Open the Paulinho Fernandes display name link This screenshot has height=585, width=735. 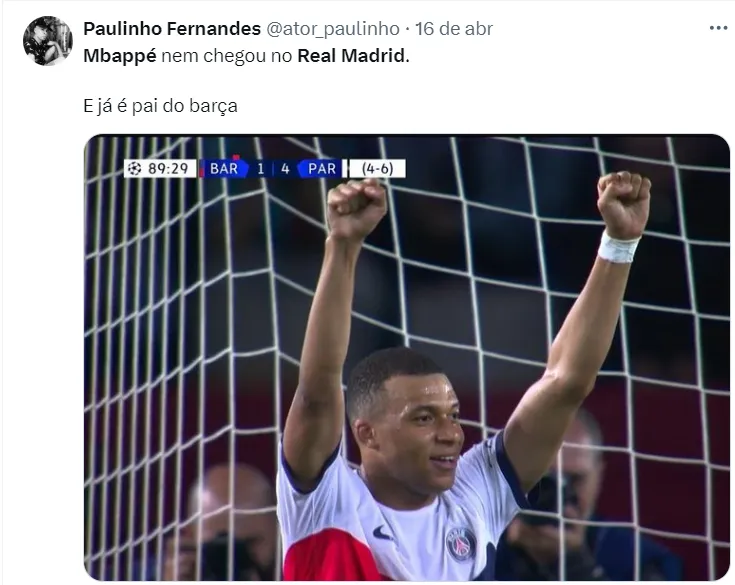(x=172, y=29)
